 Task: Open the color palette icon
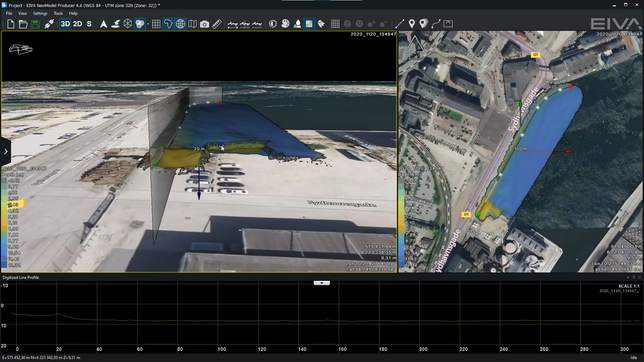[285, 24]
